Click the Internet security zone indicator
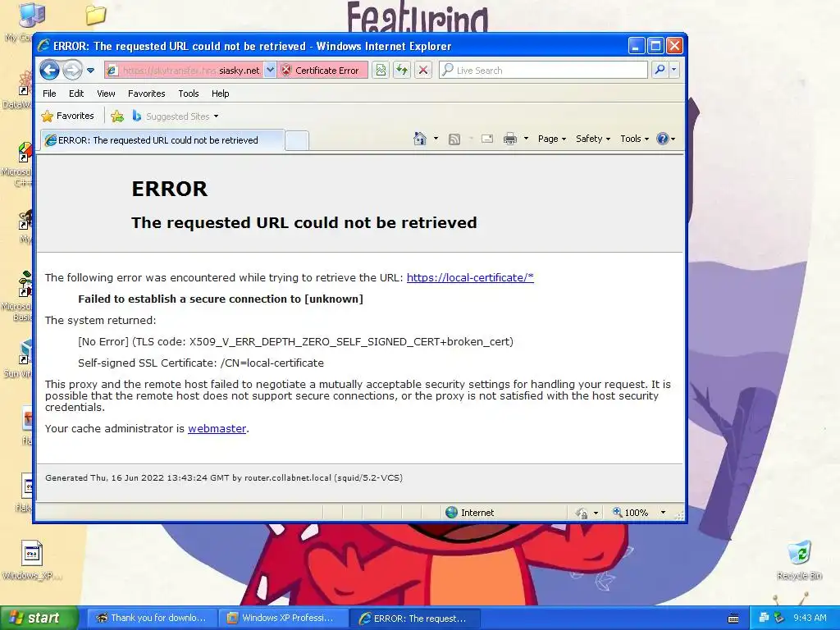Viewport: 840px width, 630px height. click(x=470, y=513)
